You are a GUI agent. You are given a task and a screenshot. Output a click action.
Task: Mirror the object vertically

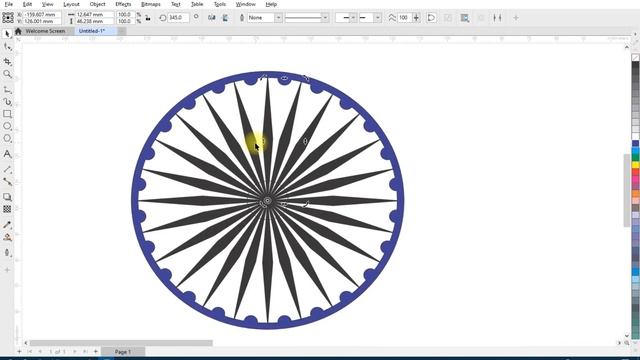[225, 18]
